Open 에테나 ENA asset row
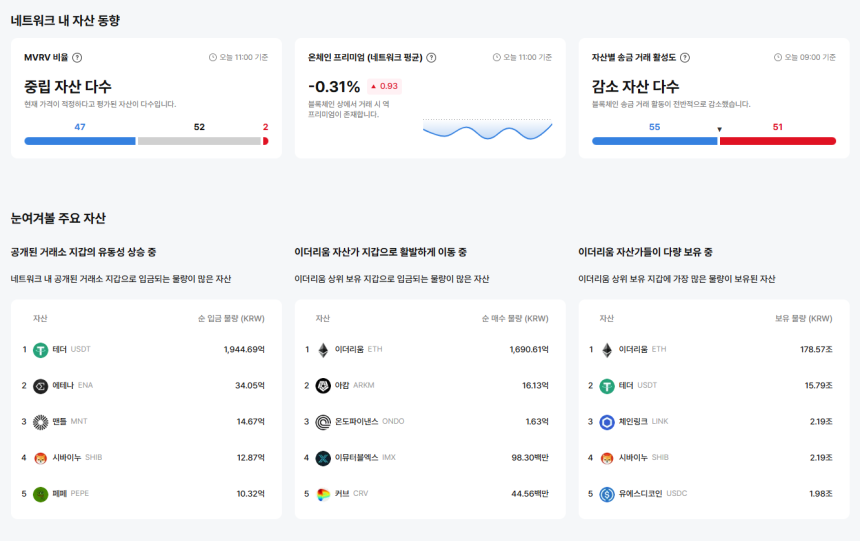The width and height of the screenshot is (860, 541). point(146,386)
